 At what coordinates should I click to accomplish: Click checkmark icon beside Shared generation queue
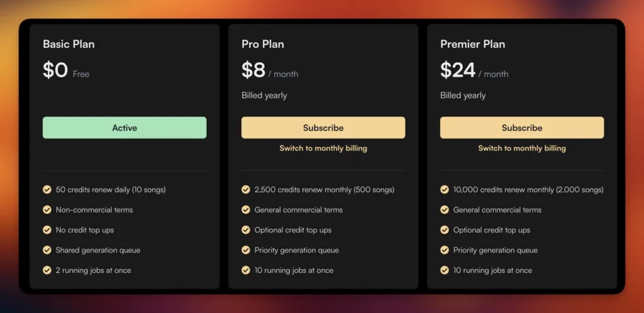pos(47,250)
